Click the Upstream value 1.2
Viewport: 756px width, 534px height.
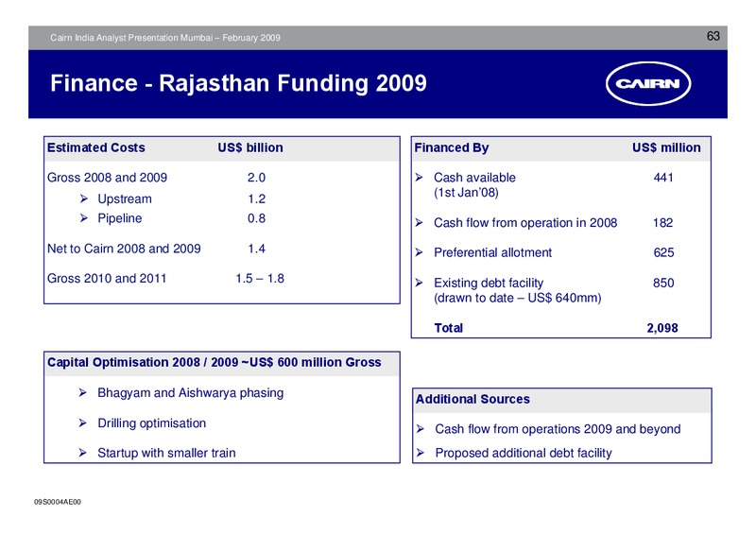click(256, 198)
